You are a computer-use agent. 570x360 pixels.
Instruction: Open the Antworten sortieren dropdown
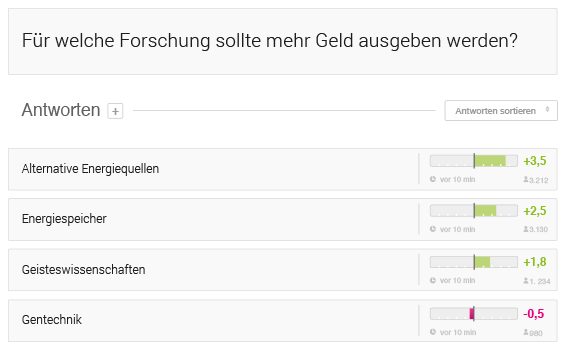coord(501,111)
